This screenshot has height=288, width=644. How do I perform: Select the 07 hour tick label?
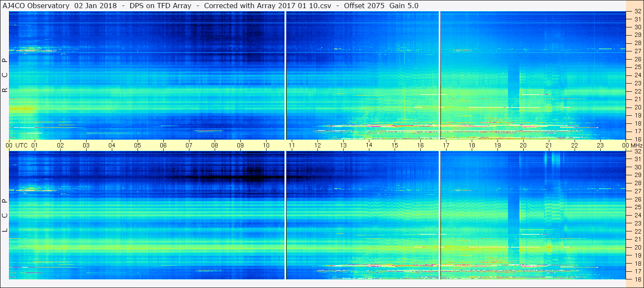click(x=189, y=145)
